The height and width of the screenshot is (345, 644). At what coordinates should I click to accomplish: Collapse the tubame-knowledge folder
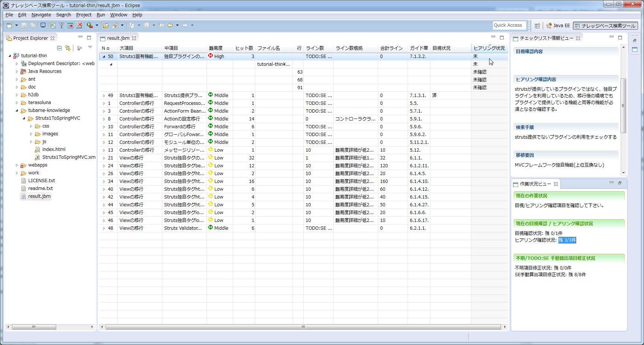click(17, 110)
